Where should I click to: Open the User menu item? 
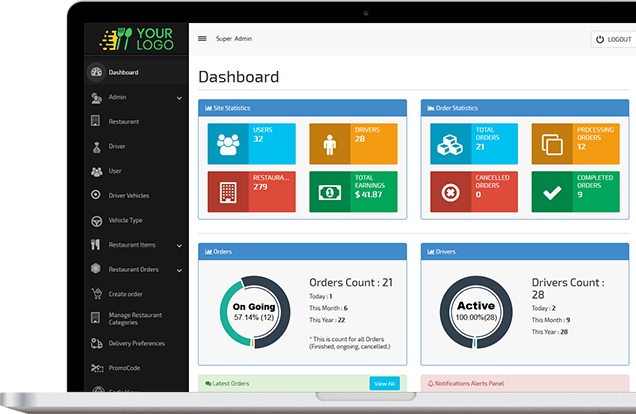(x=136, y=171)
